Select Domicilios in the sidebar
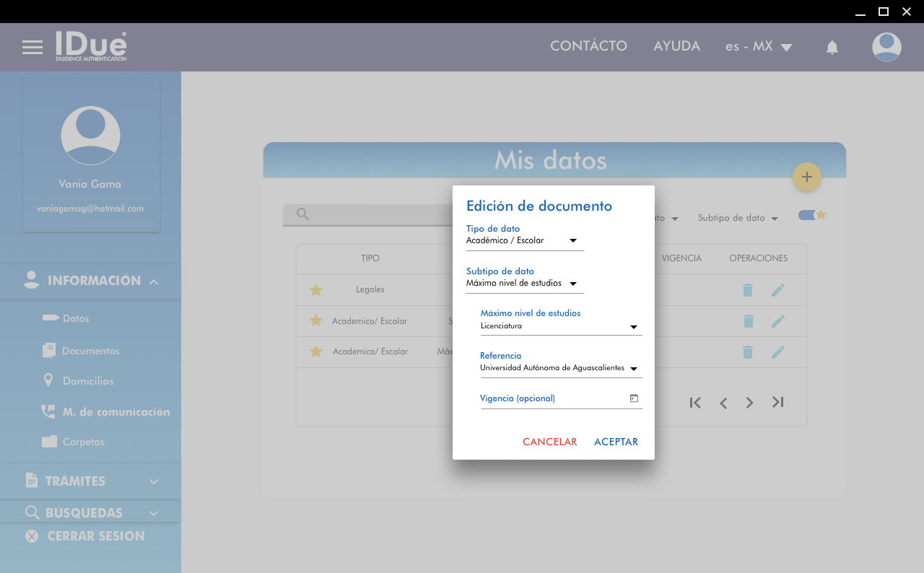This screenshot has height=573, width=924. (x=87, y=381)
